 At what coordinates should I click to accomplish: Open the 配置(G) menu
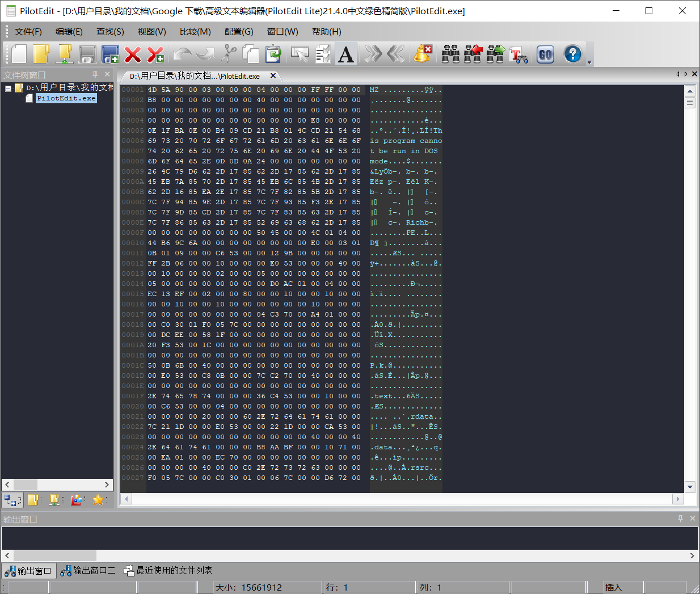click(239, 32)
